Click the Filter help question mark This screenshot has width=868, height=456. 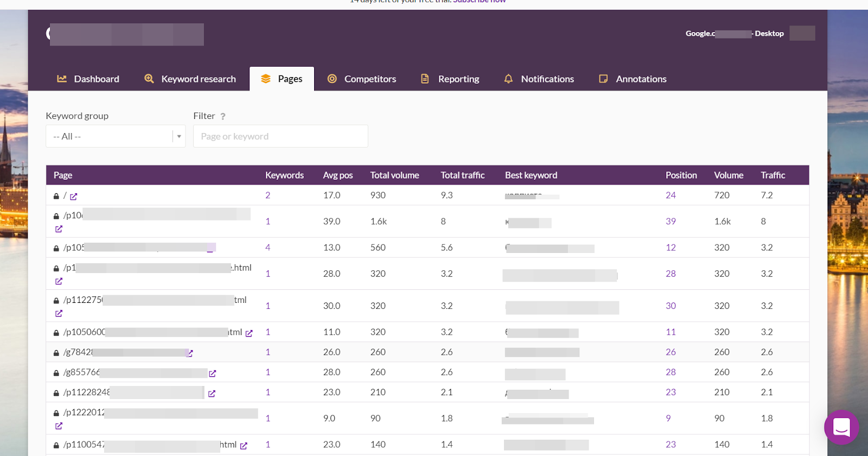pyautogui.click(x=222, y=116)
